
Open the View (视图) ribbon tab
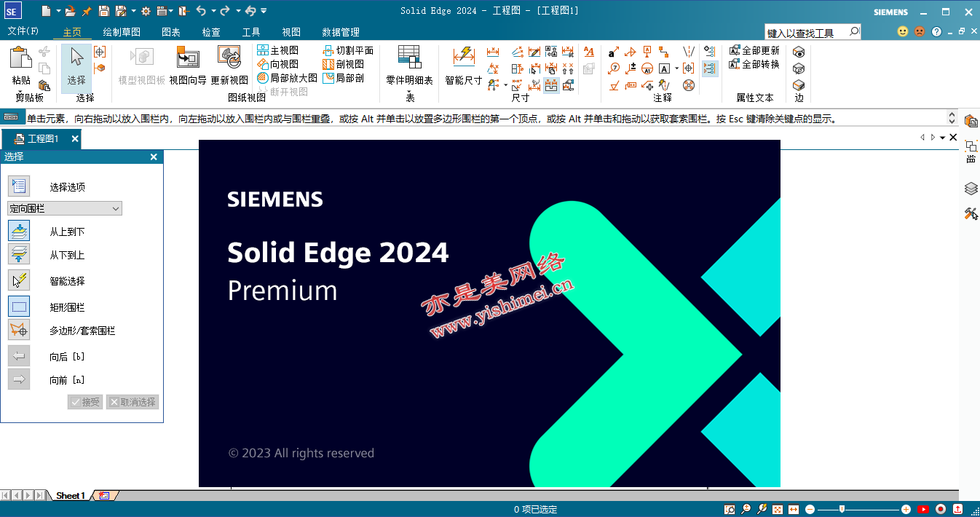coord(291,32)
